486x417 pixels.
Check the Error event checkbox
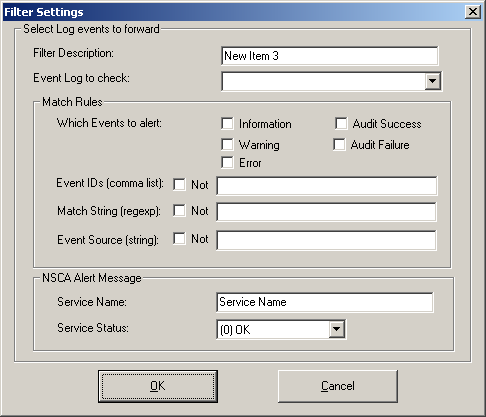227,163
